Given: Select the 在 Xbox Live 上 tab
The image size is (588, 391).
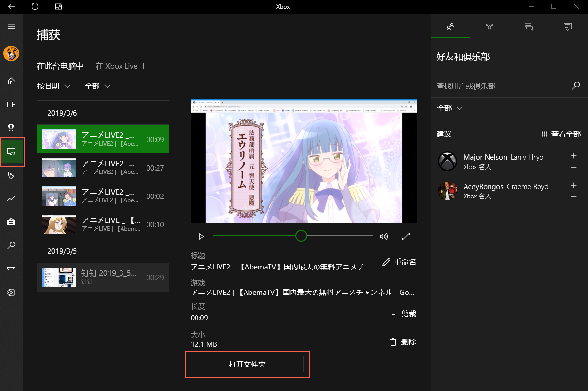Looking at the screenshot, I should pos(121,66).
